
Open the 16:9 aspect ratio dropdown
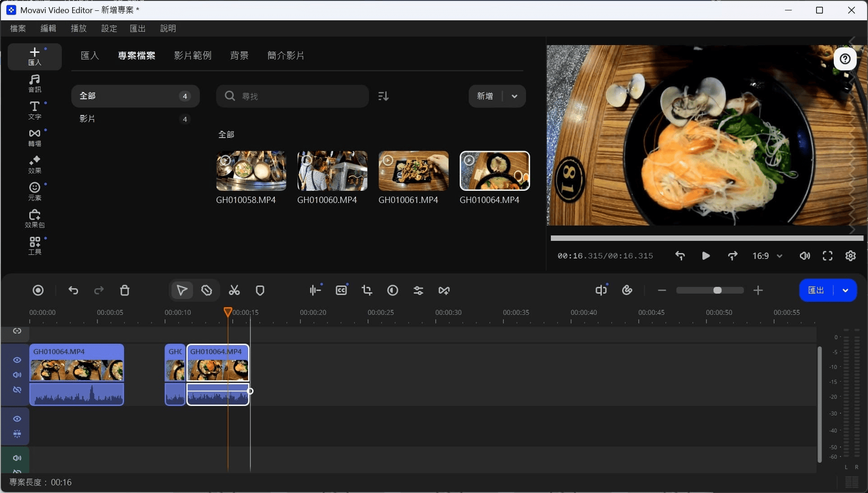tap(767, 256)
